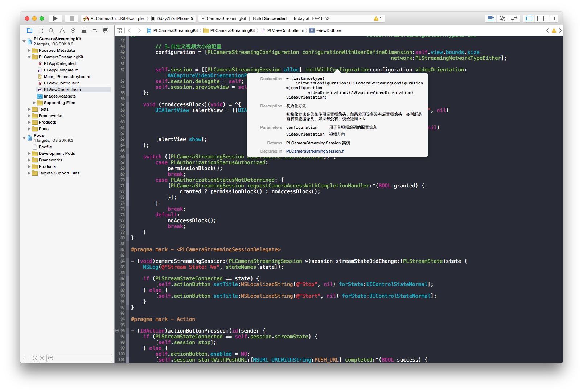Click the navigator filter field
Screen dimensions: 583x392
tap(79, 358)
